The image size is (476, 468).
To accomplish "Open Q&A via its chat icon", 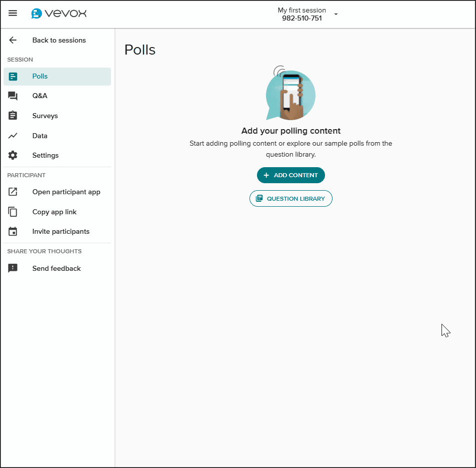I will tap(13, 96).
